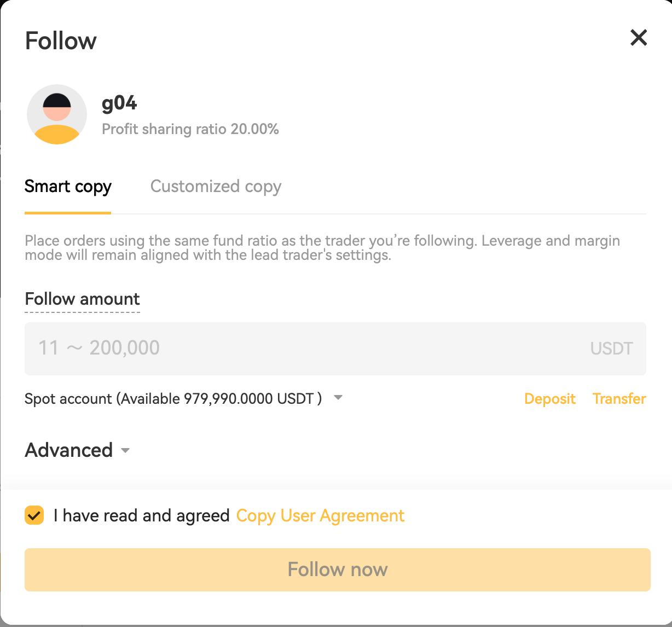Click the Transfer link
This screenshot has height=627, width=672.
619,399
